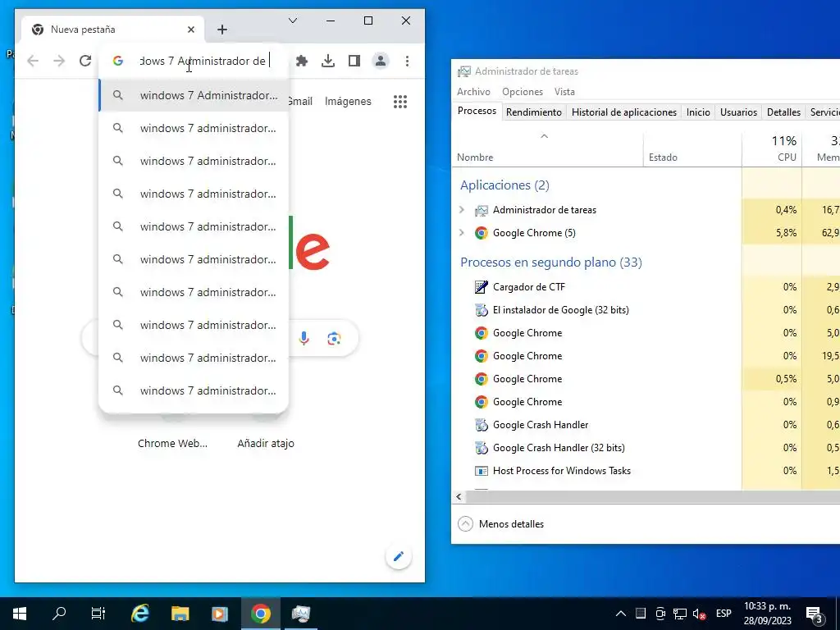Select Cargador de CTF process

[529, 287]
